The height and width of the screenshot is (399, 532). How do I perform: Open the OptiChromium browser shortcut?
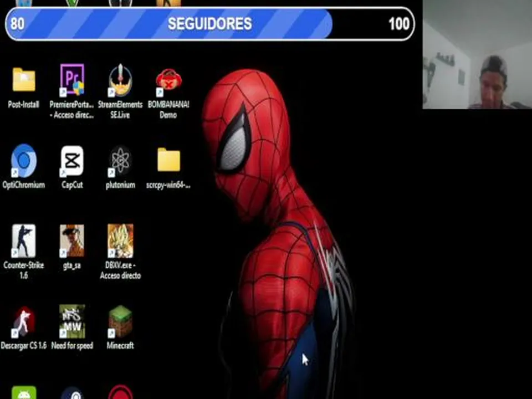pos(23,161)
